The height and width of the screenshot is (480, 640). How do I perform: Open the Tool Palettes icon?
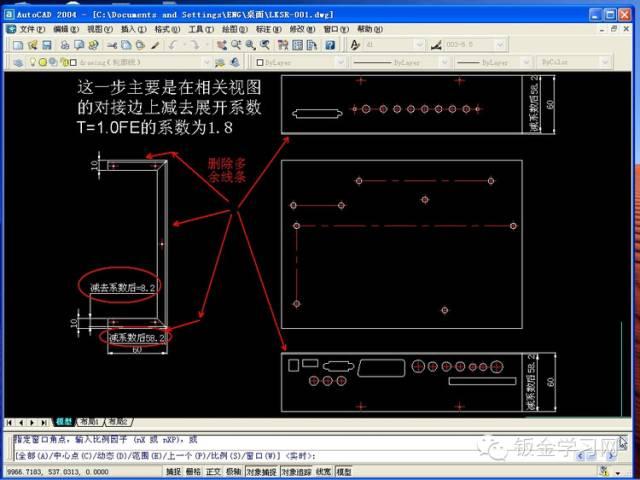[x=312, y=45]
